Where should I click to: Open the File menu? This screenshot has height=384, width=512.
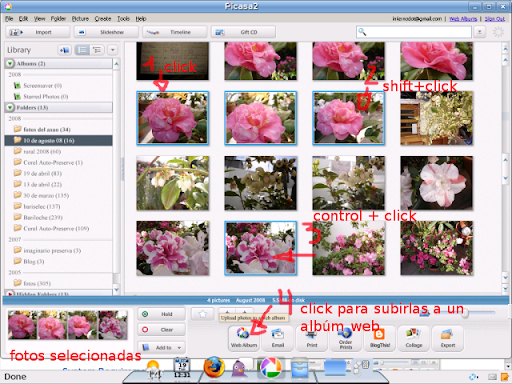point(9,19)
